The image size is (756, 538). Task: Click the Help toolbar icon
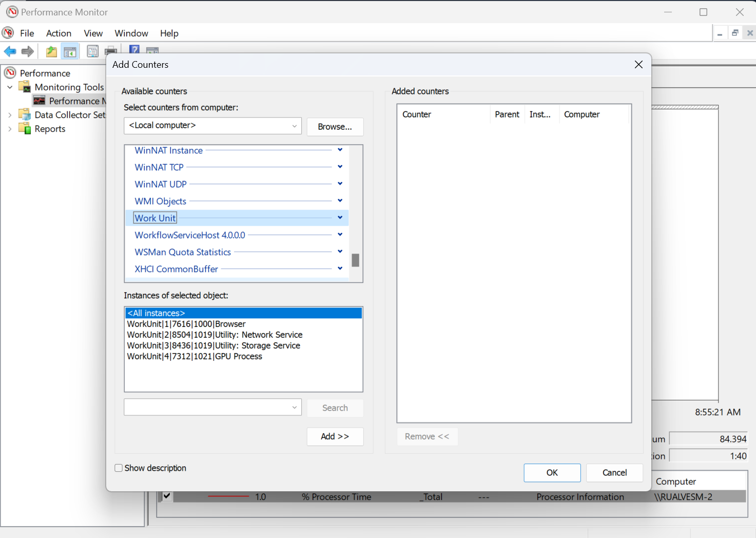133,49
